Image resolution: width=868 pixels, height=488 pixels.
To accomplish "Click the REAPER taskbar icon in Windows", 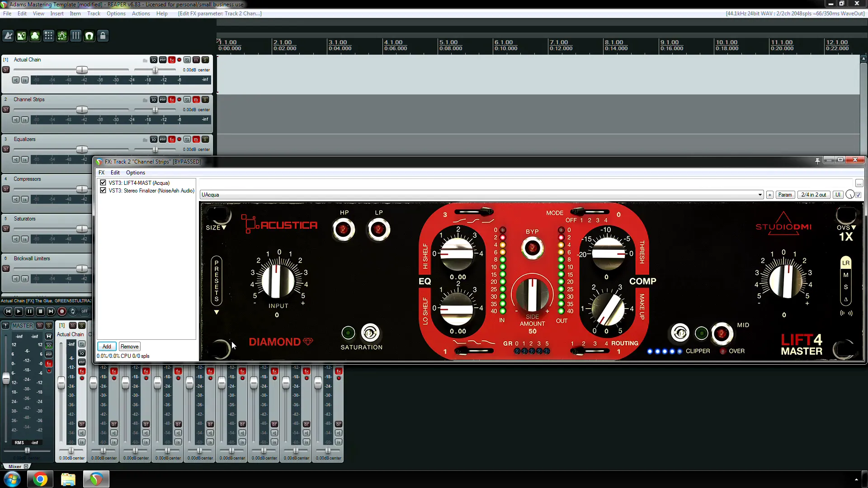I will pos(95,479).
